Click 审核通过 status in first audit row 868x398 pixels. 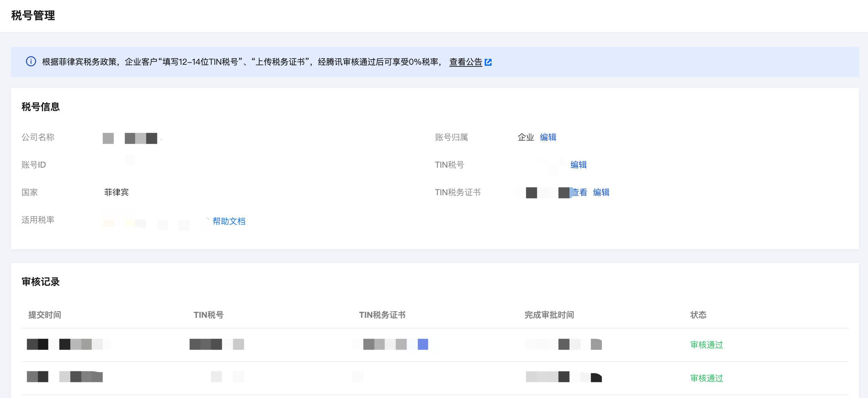pos(706,345)
